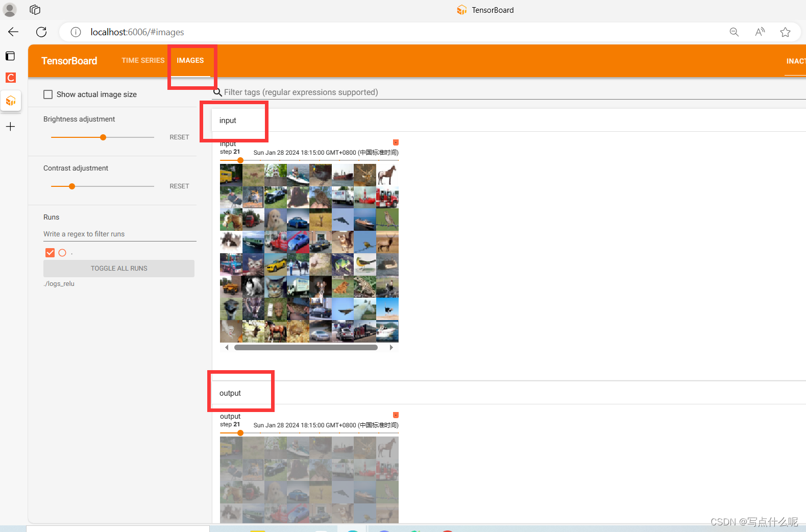Select the Images tab

pos(190,60)
